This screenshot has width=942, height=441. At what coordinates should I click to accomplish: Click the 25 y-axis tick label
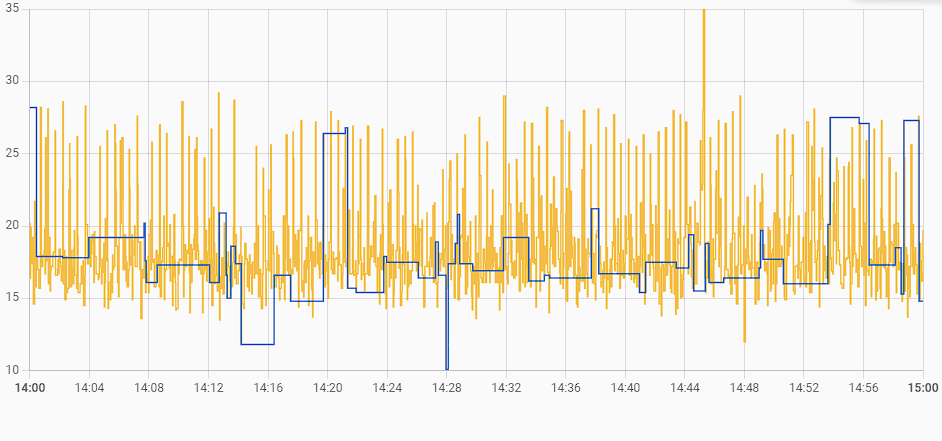click(x=12, y=154)
